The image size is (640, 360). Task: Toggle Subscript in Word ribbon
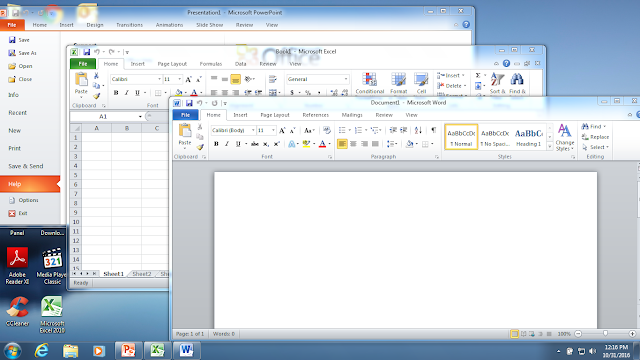[x=266, y=144]
